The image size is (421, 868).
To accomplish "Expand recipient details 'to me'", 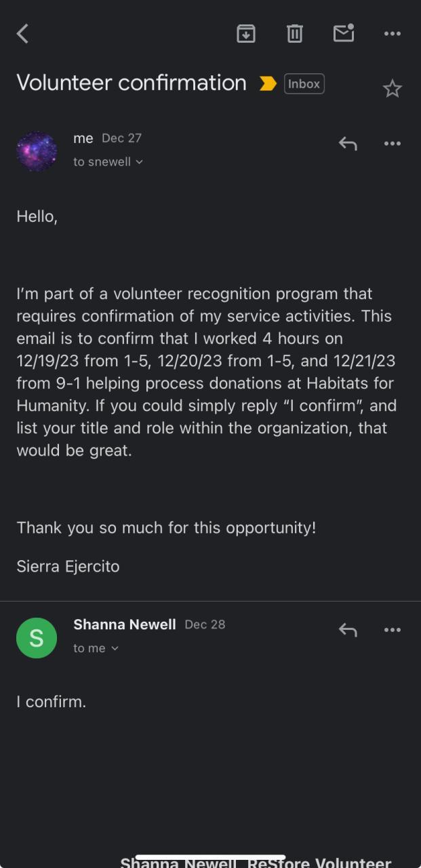I will [x=96, y=648].
